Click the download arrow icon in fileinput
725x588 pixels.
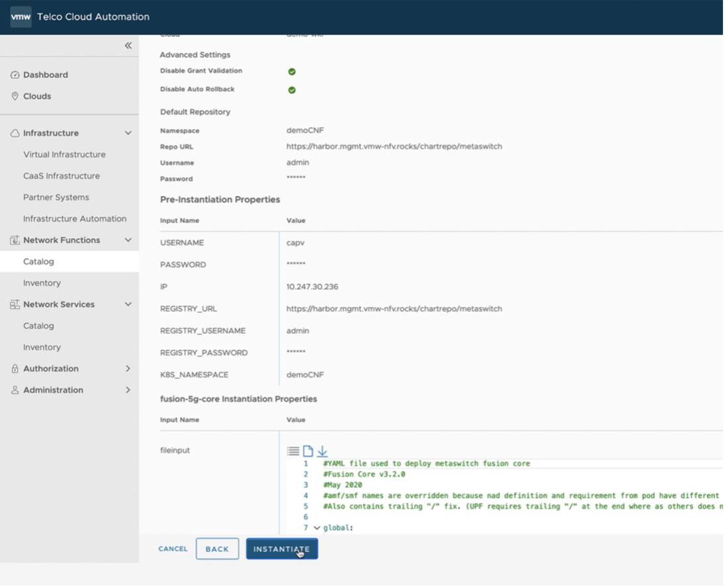[322, 450]
